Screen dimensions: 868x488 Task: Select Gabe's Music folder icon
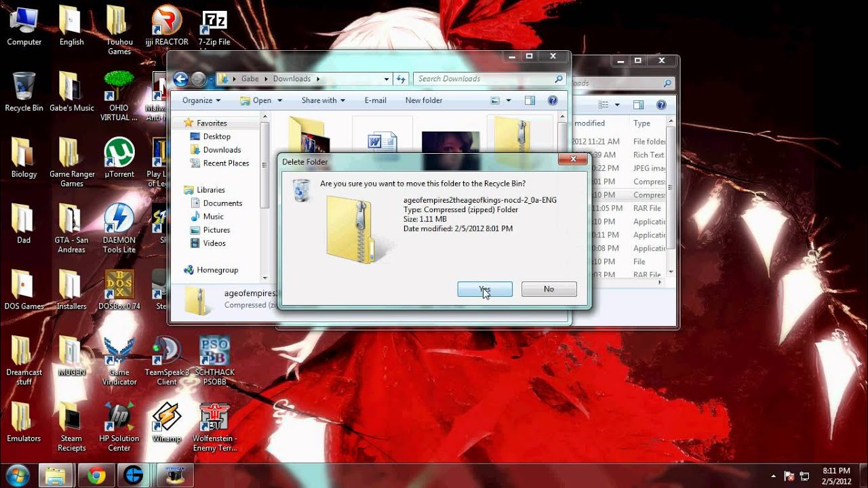pyautogui.click(x=72, y=91)
